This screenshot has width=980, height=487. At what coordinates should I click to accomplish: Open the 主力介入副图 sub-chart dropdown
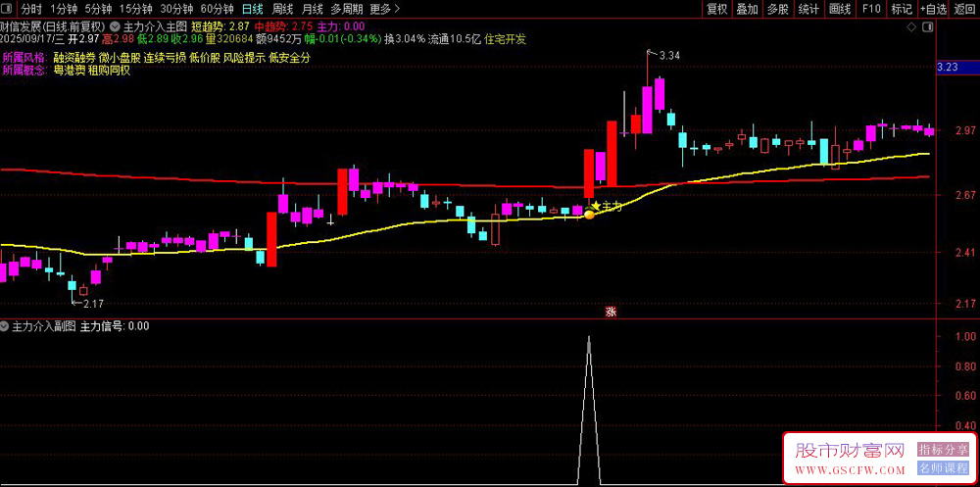[5, 325]
